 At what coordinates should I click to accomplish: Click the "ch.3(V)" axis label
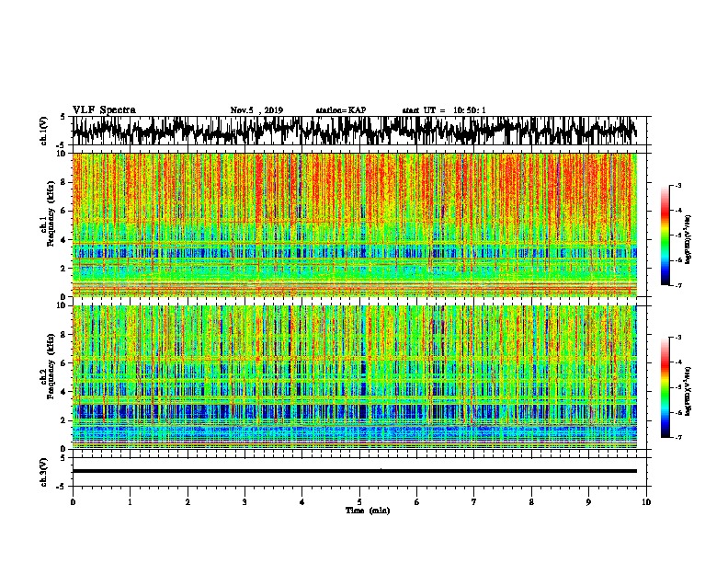click(43, 472)
